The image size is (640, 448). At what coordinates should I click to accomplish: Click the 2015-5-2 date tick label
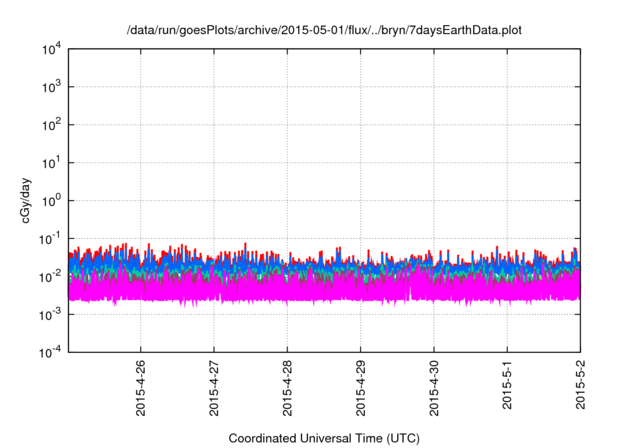580,384
